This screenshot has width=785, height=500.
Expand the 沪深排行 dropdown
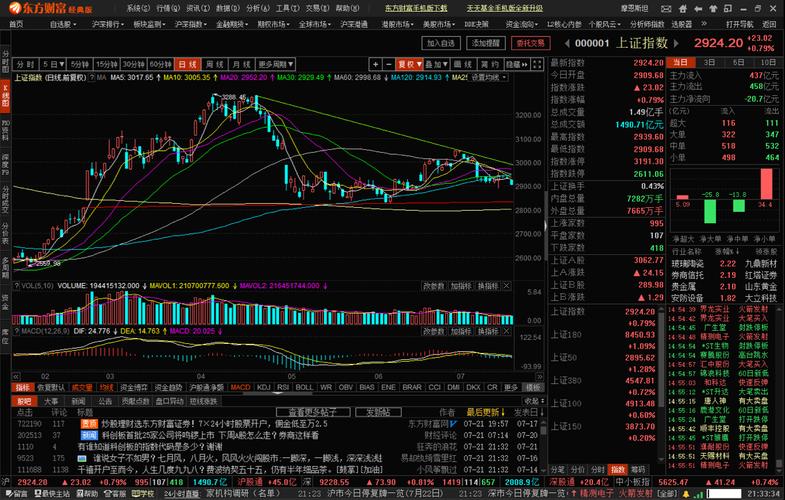tap(108, 24)
